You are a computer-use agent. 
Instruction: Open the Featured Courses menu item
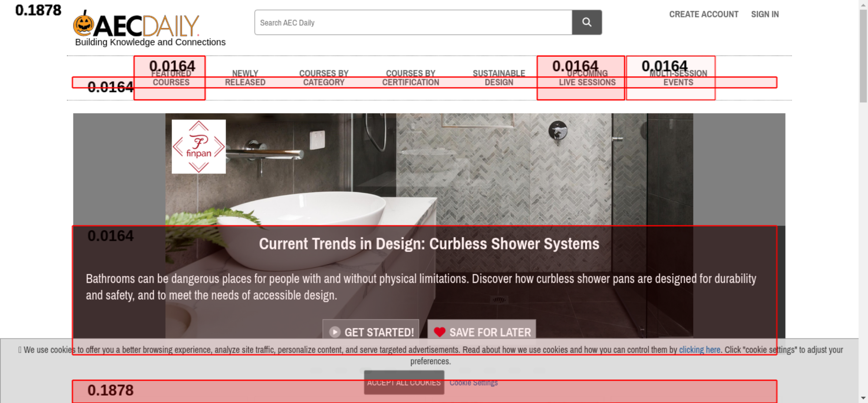coord(171,78)
